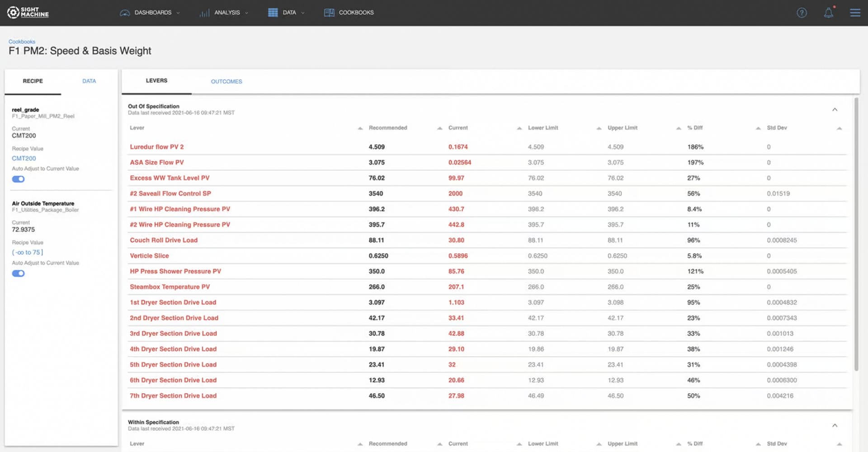Click current value 0.1674 for Luredur flow

click(458, 147)
